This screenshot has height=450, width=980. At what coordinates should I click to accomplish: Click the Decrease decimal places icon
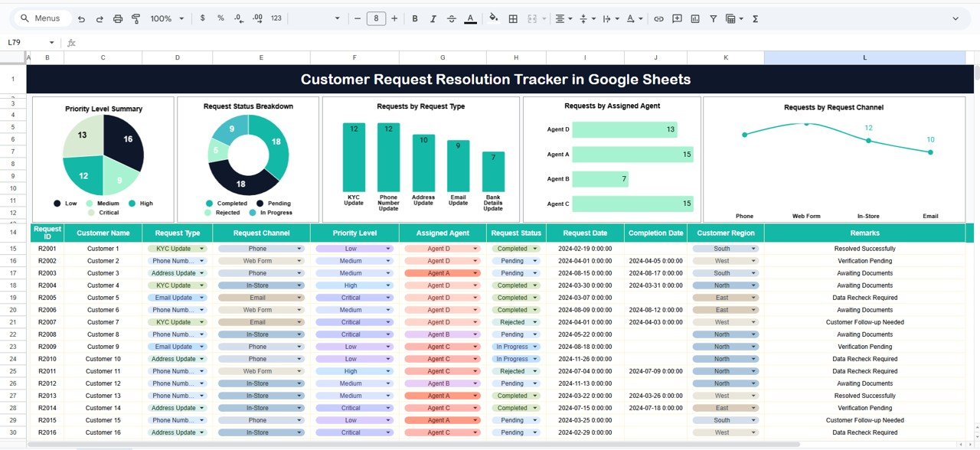pos(239,18)
